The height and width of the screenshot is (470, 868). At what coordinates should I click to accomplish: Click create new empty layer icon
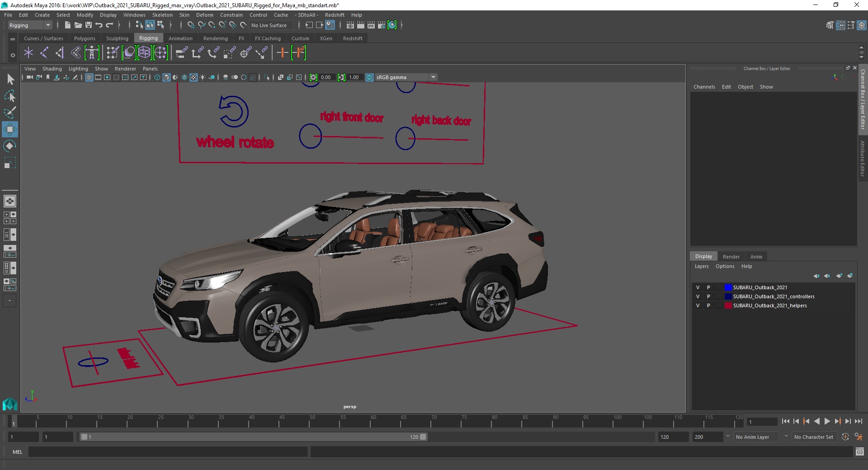click(839, 276)
